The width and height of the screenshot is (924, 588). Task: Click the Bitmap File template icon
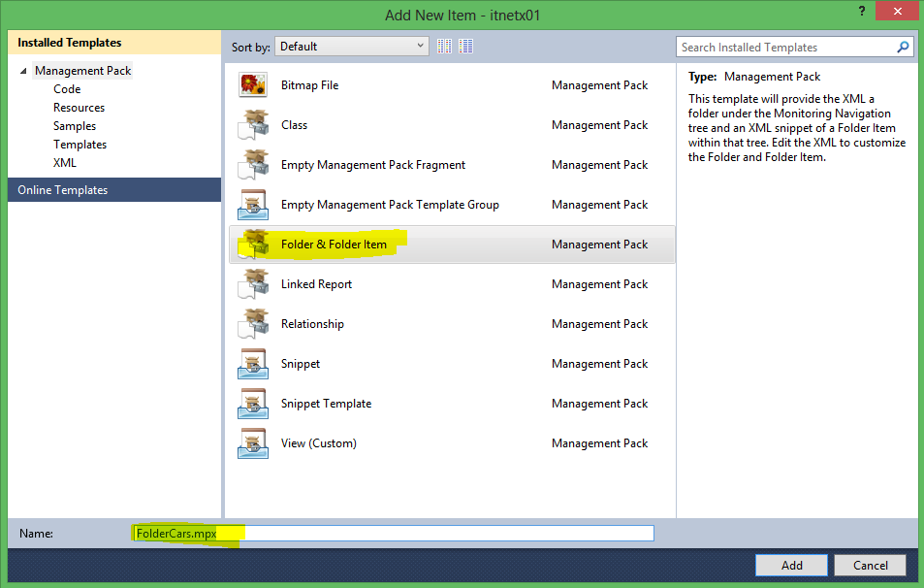coord(253,85)
